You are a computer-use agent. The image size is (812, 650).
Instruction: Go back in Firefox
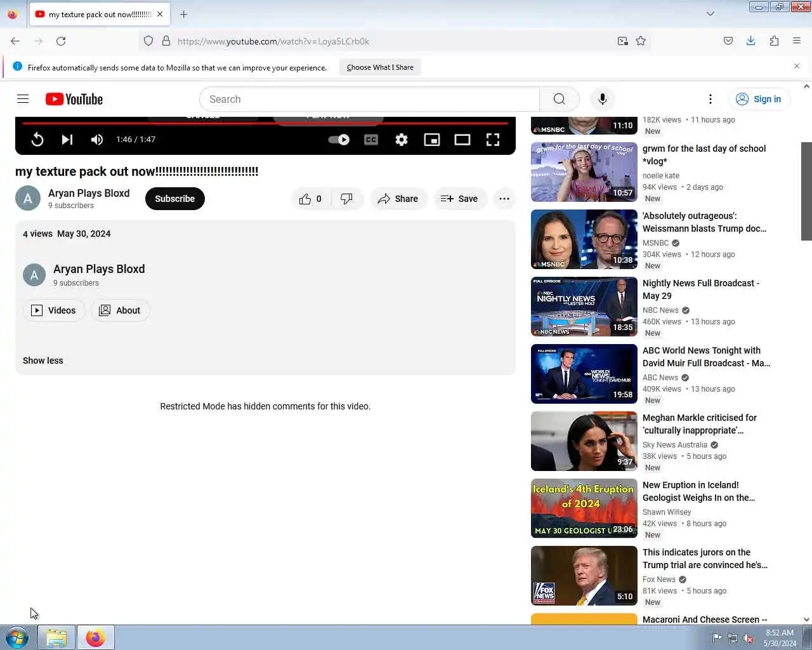click(x=15, y=41)
